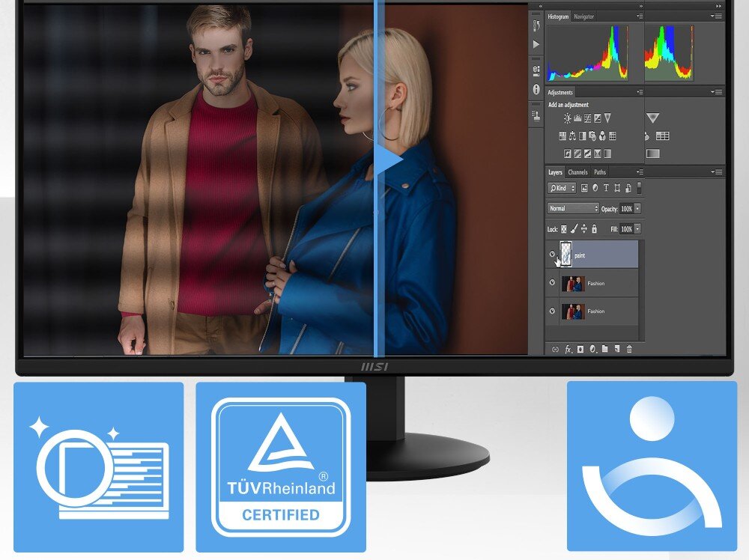The width and height of the screenshot is (749, 560).
Task: Click the fx layer styles icon
Action: pos(568,348)
